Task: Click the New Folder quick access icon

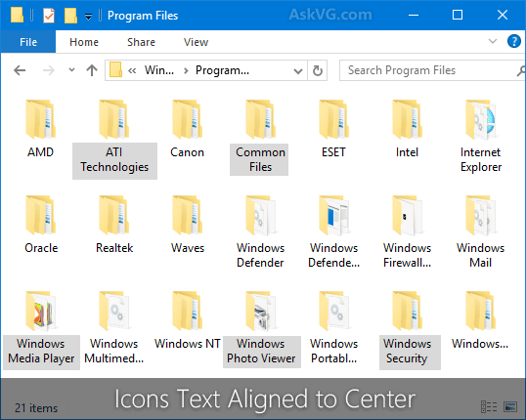Action: coord(70,16)
